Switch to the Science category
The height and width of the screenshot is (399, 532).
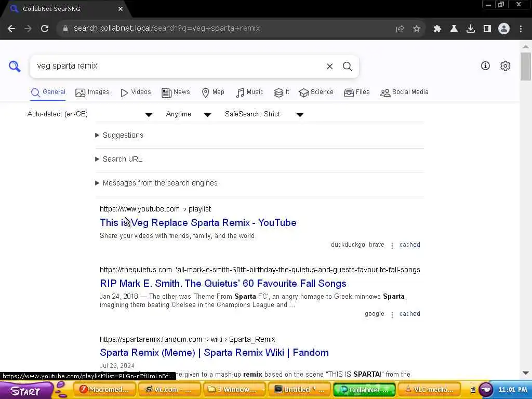(x=316, y=92)
